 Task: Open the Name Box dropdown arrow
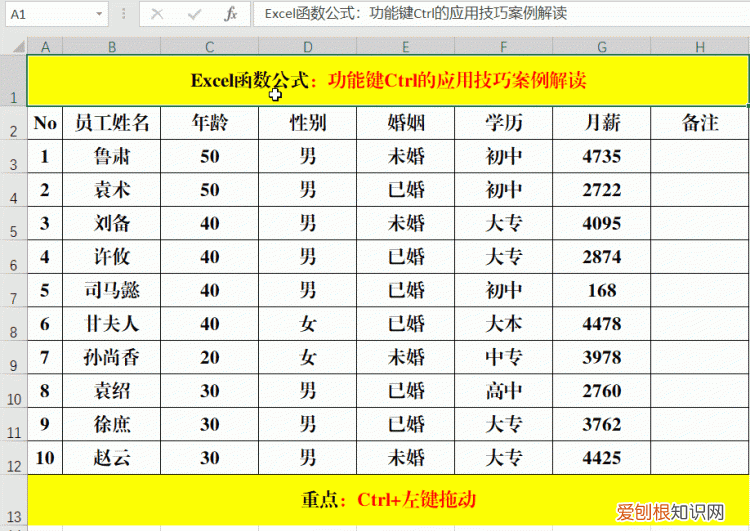click(x=99, y=14)
